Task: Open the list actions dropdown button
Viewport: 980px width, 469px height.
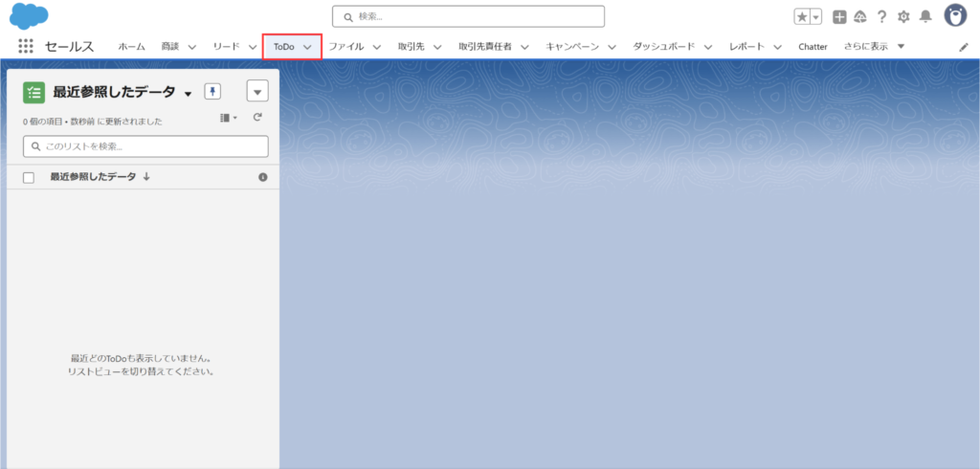Action: pyautogui.click(x=257, y=91)
